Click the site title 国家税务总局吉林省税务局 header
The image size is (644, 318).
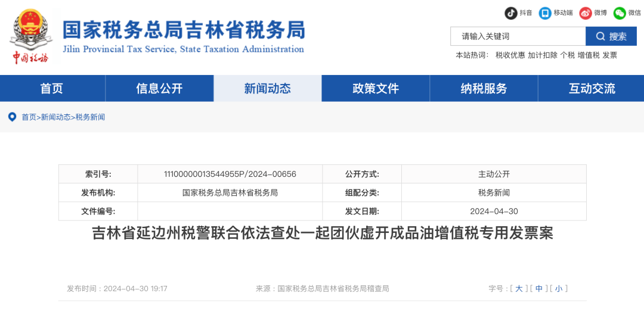(x=184, y=30)
